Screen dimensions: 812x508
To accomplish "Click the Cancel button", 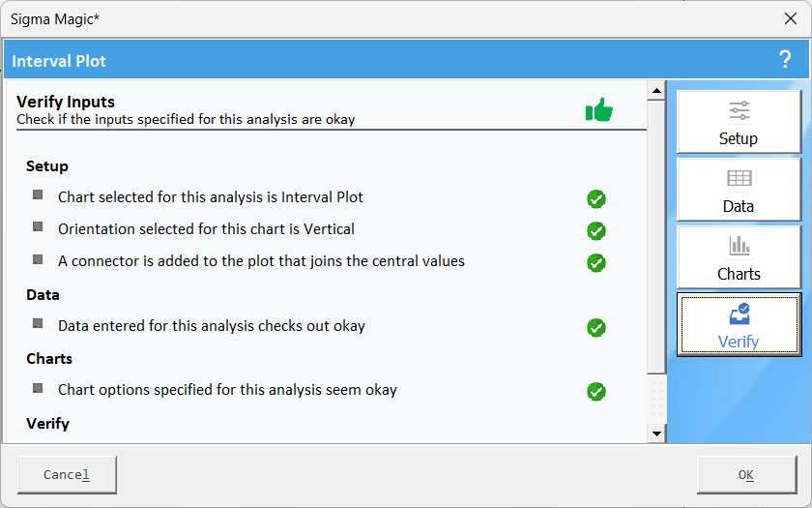I will (67, 475).
